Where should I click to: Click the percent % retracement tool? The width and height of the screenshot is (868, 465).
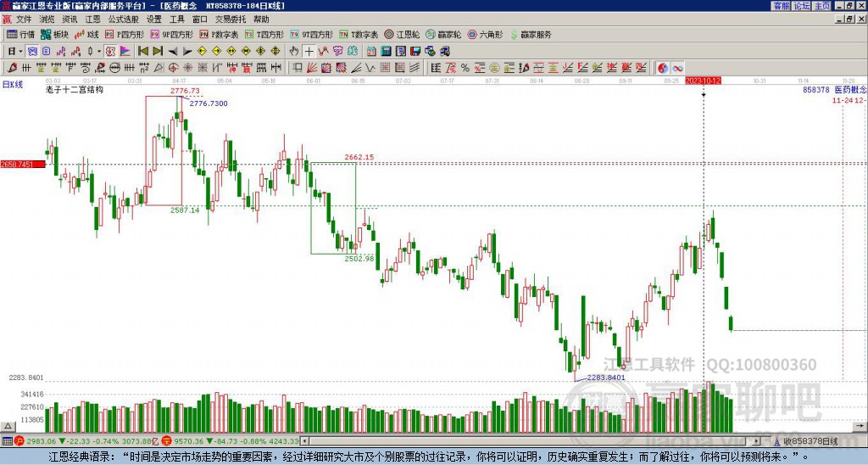coord(465,68)
